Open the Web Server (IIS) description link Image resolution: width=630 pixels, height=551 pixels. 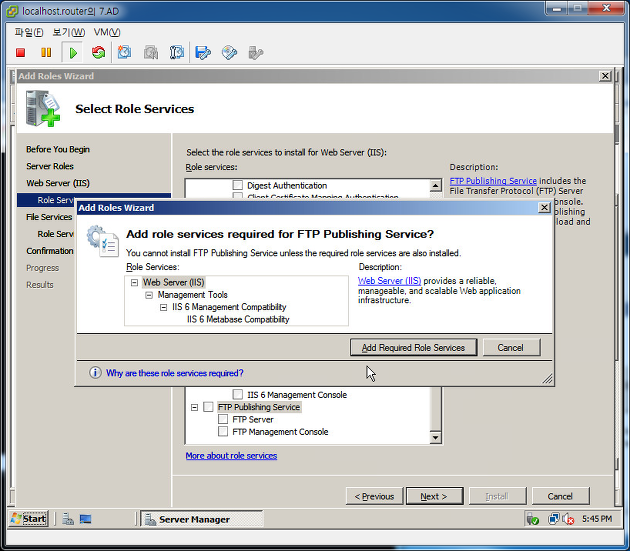[x=389, y=281]
